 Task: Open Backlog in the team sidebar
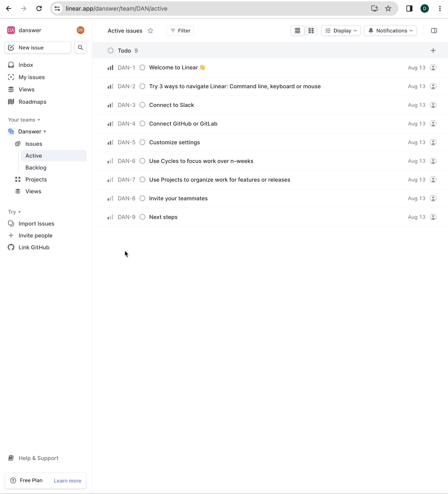[x=36, y=168]
